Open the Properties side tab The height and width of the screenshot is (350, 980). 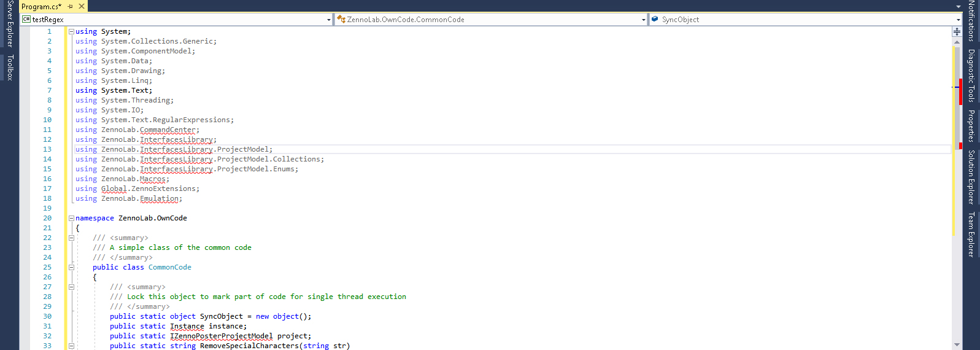(x=971, y=126)
